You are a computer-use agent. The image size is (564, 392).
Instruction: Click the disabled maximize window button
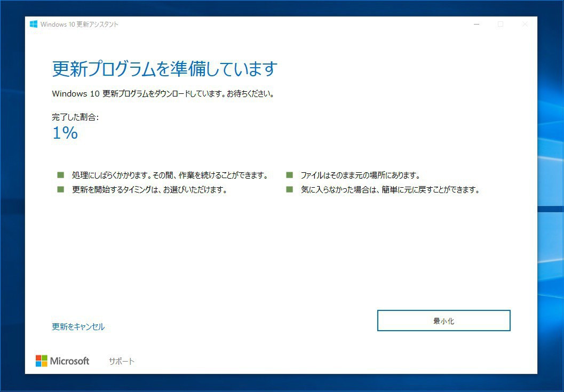click(x=501, y=24)
